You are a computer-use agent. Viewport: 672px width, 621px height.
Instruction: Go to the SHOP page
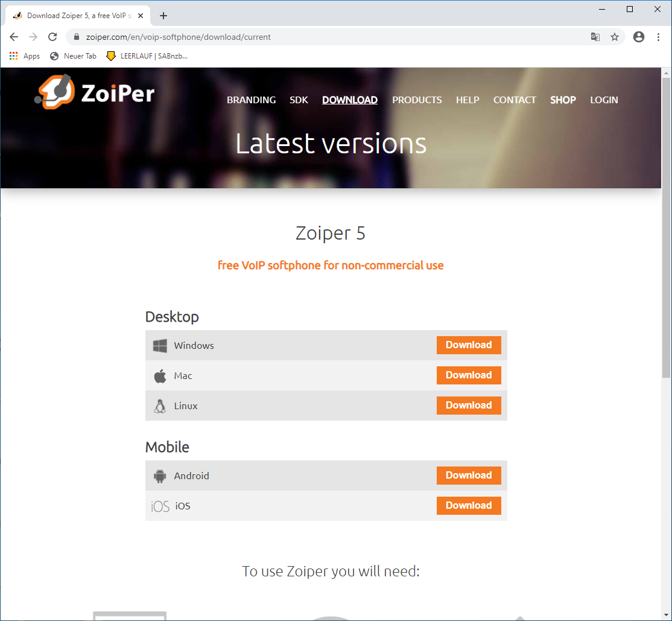point(563,100)
